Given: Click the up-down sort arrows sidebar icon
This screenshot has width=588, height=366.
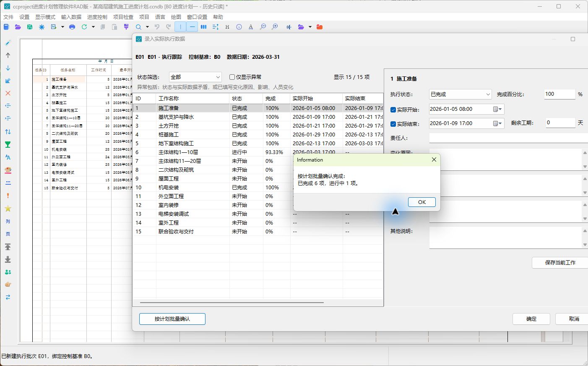Looking at the screenshot, I should click(x=8, y=132).
